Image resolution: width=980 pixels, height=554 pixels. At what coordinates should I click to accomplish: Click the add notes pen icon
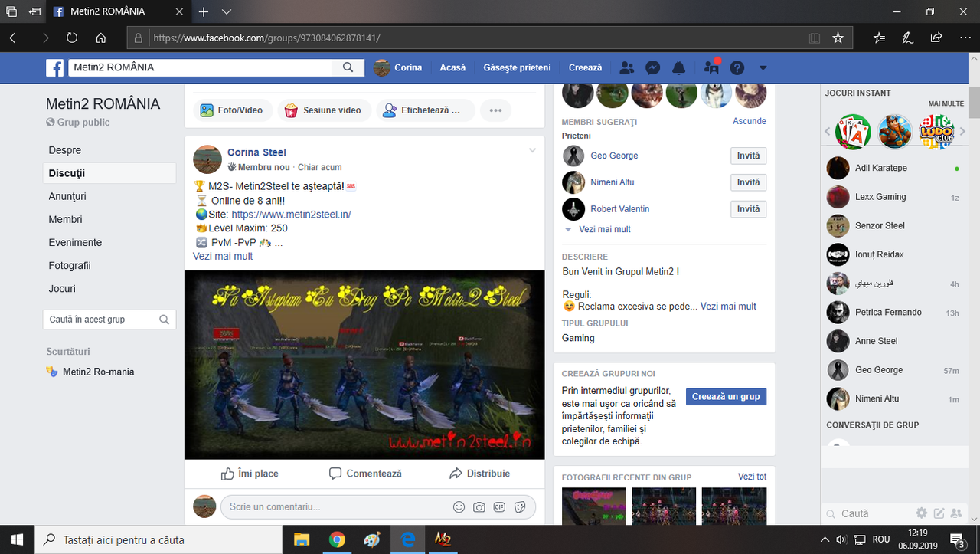(907, 38)
